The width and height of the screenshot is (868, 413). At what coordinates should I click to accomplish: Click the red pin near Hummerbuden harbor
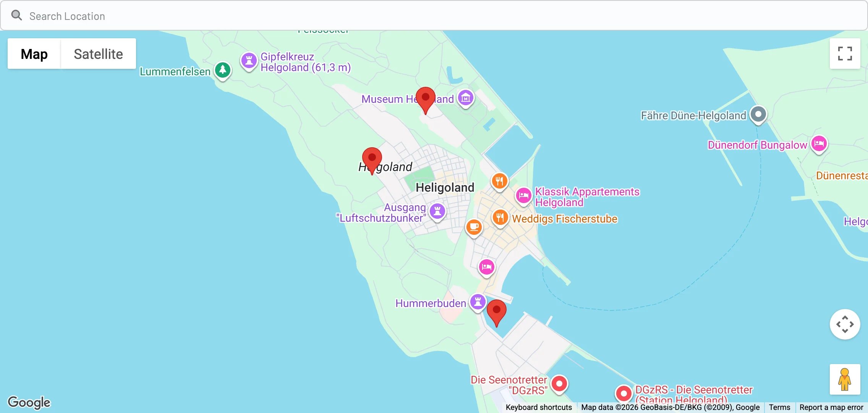[x=496, y=313]
